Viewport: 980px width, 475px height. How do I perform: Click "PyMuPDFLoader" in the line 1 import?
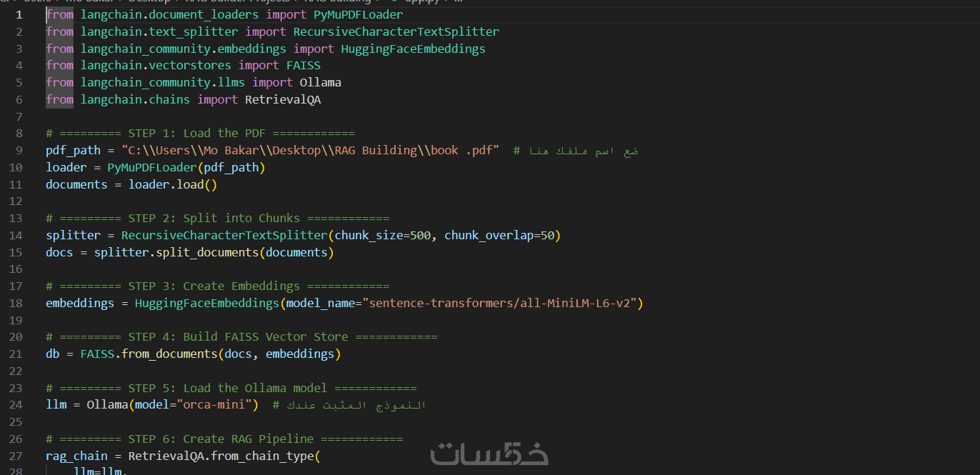click(358, 14)
